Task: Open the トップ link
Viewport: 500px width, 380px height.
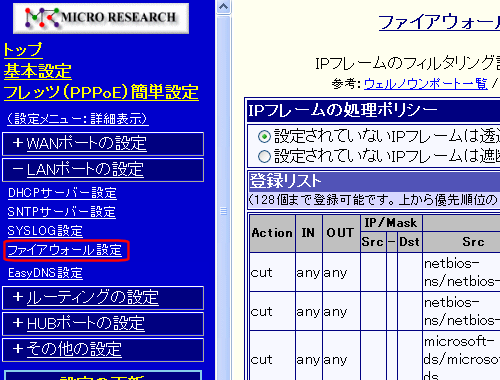Action: click(x=23, y=50)
